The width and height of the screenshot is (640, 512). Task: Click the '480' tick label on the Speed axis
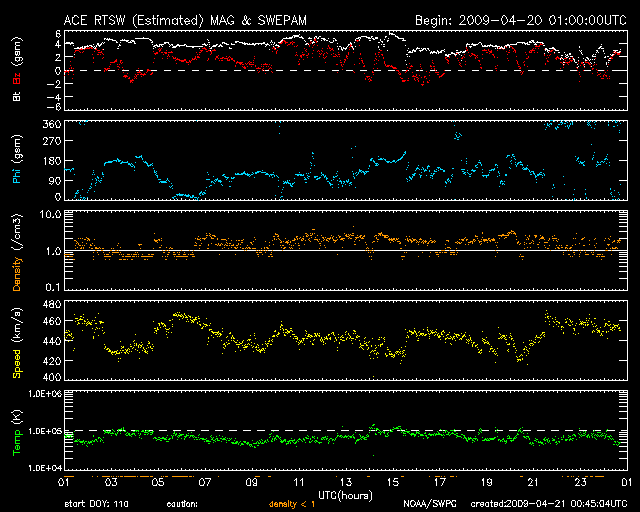pyautogui.click(x=52, y=304)
